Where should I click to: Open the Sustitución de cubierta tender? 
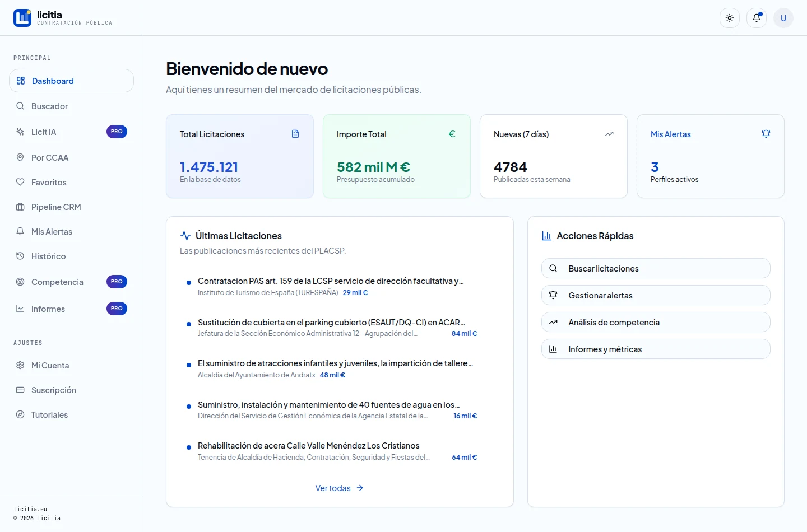coord(331,323)
